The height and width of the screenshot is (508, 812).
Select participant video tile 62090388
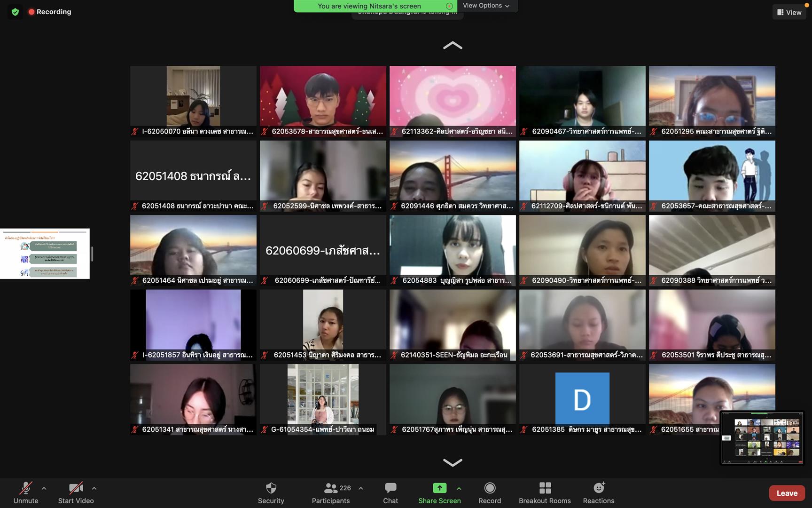tap(712, 250)
